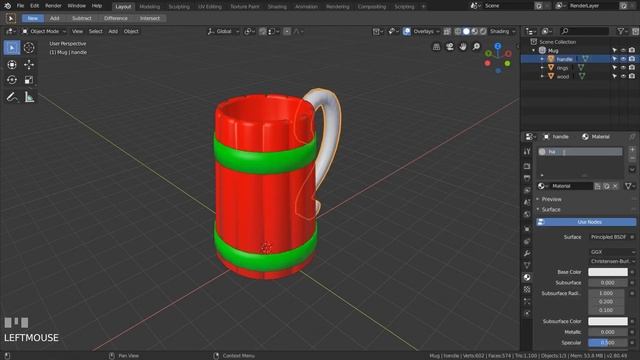Toggle viewport visibility eye for wood
Viewport: 640px width, 360px height.
(623, 76)
